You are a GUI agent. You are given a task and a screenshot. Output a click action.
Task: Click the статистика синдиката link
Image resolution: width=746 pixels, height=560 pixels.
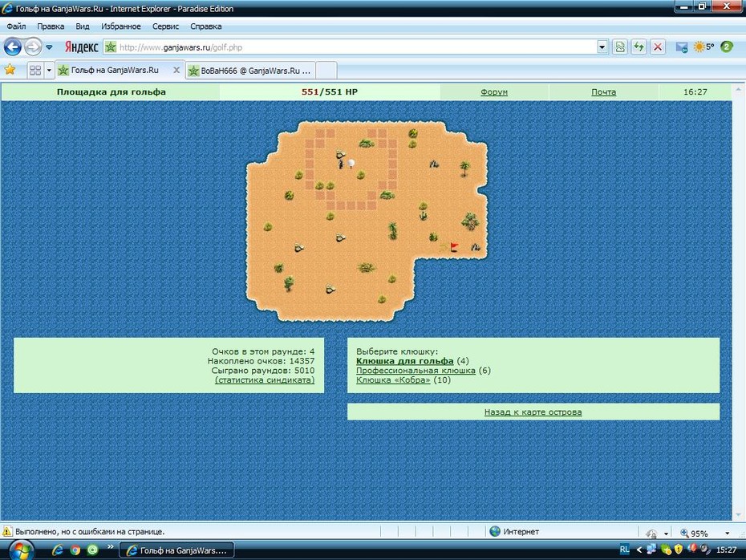pyautogui.click(x=265, y=379)
